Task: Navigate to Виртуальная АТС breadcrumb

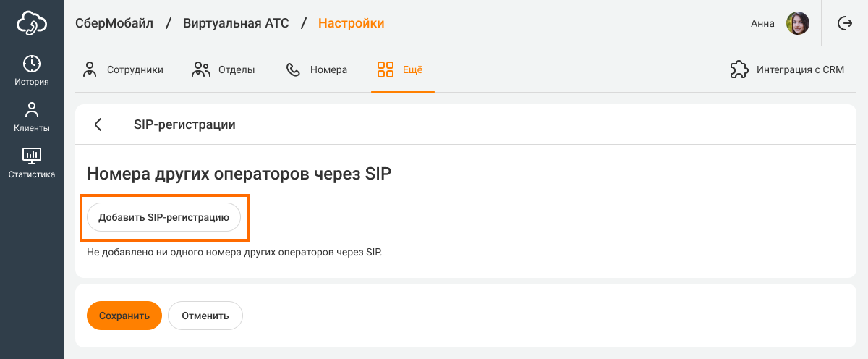Action: point(236,23)
